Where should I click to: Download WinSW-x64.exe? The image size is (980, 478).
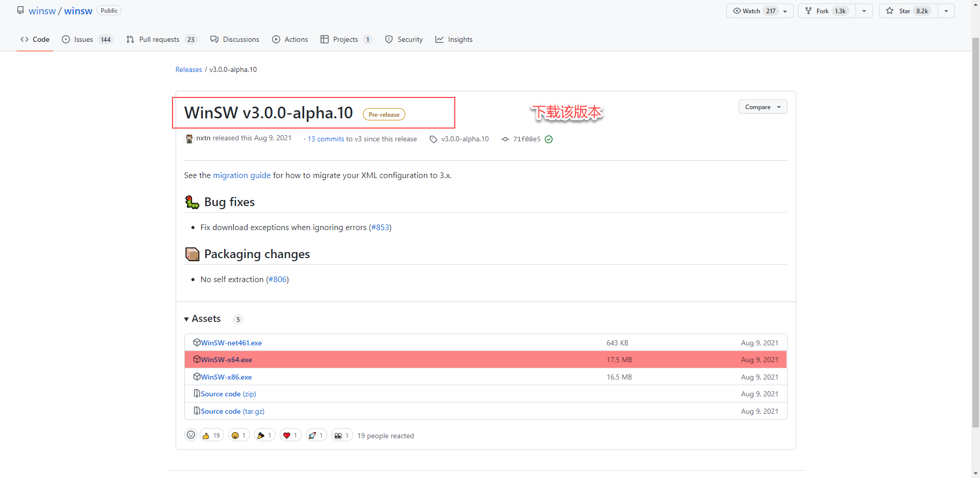(x=226, y=360)
